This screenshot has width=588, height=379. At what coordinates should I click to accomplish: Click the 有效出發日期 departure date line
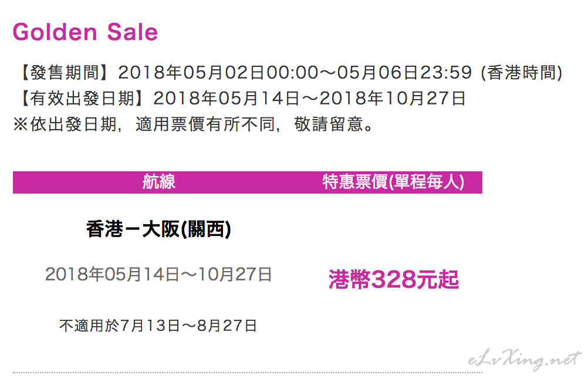coord(240,98)
